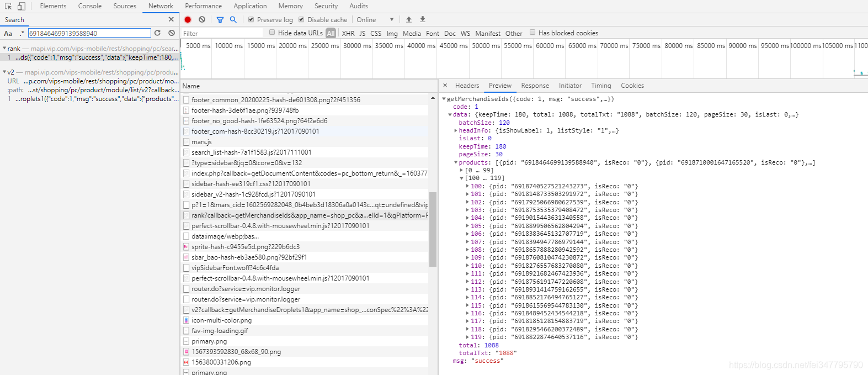Click the sprite-hash-c9455e5d.png file icon
868x375 pixels.
coord(187,247)
